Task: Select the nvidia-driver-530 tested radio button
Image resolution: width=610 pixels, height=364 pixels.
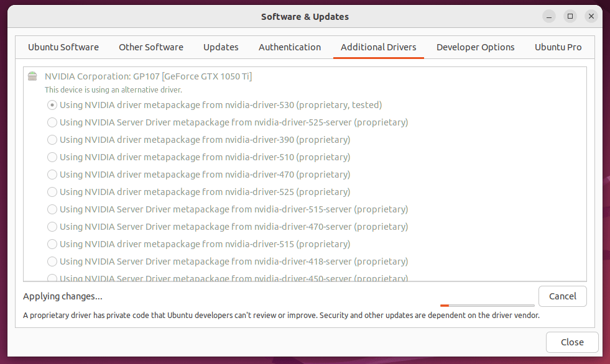Action: (x=52, y=105)
